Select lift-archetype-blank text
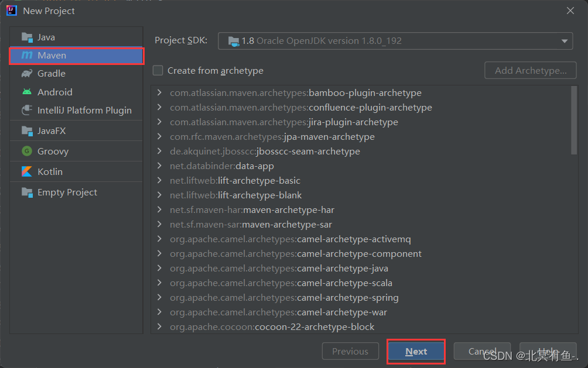 click(260, 195)
